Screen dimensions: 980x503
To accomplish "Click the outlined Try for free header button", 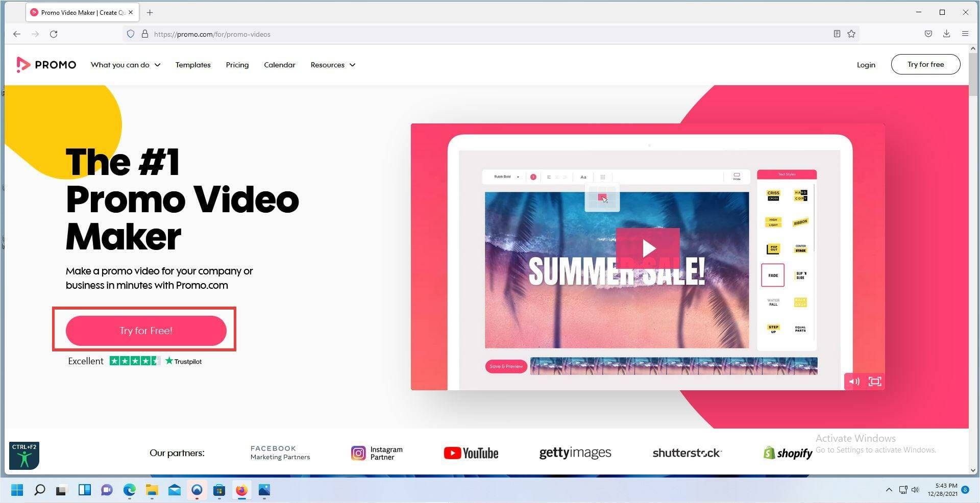I will point(925,64).
